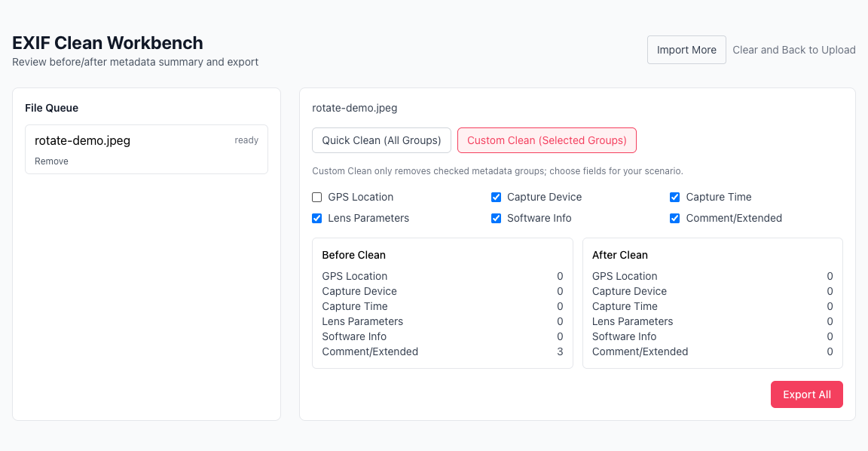This screenshot has height=451, width=868.
Task: Click the Before Clean panel heading
Action: [353, 255]
